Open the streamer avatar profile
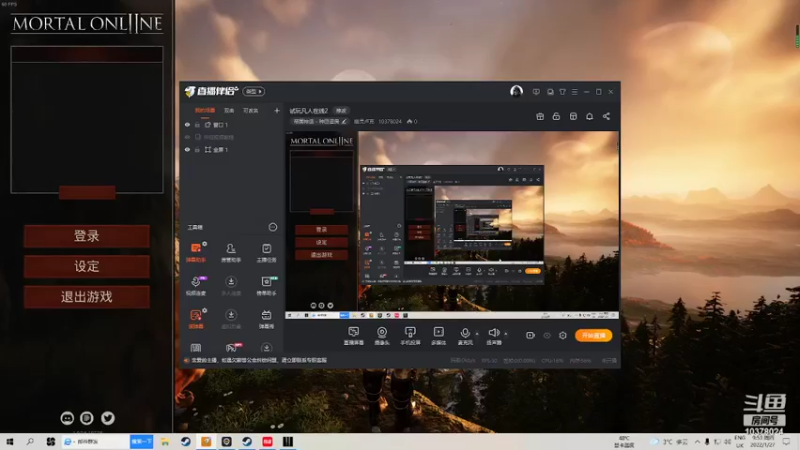The width and height of the screenshot is (800, 450). [516, 91]
